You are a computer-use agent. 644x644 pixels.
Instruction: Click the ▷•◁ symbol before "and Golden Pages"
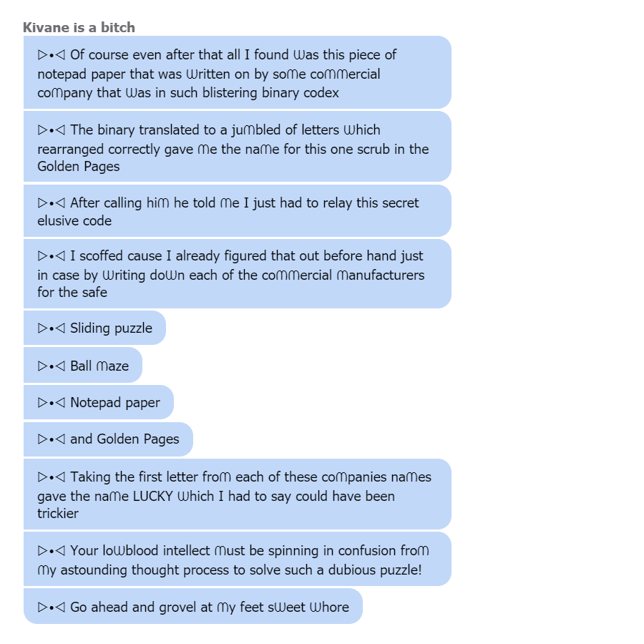[52, 439]
